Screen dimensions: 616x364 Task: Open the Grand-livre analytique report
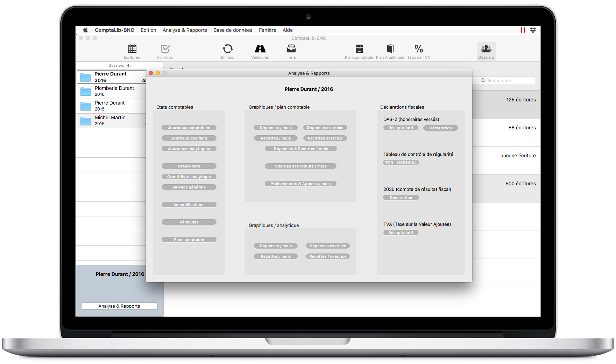point(189,177)
